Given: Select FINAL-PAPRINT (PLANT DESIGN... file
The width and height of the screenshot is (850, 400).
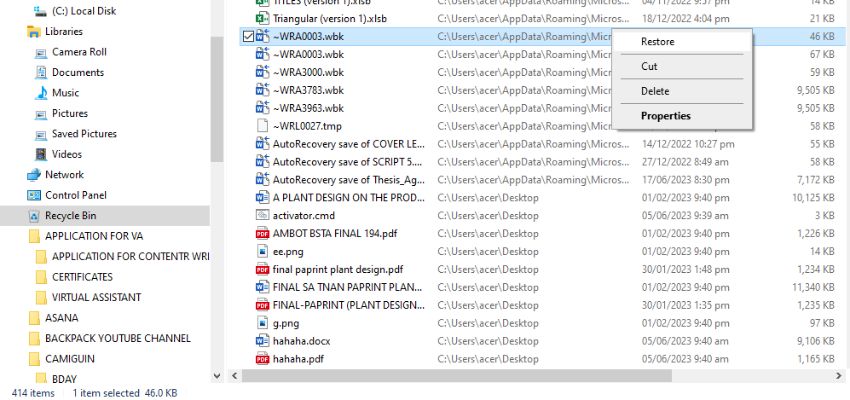Looking at the screenshot, I should pos(349,305).
